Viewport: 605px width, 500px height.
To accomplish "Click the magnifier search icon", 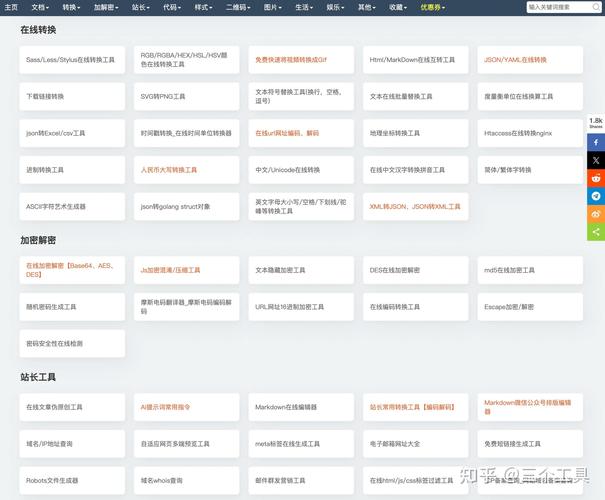I will tap(596, 7).
